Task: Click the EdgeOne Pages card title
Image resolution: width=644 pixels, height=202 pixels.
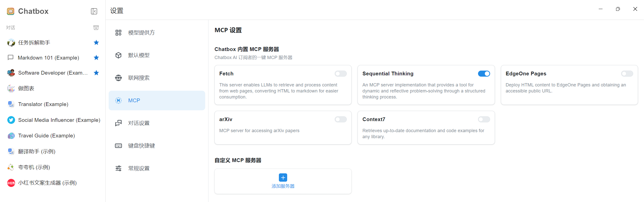Action: [526, 74]
